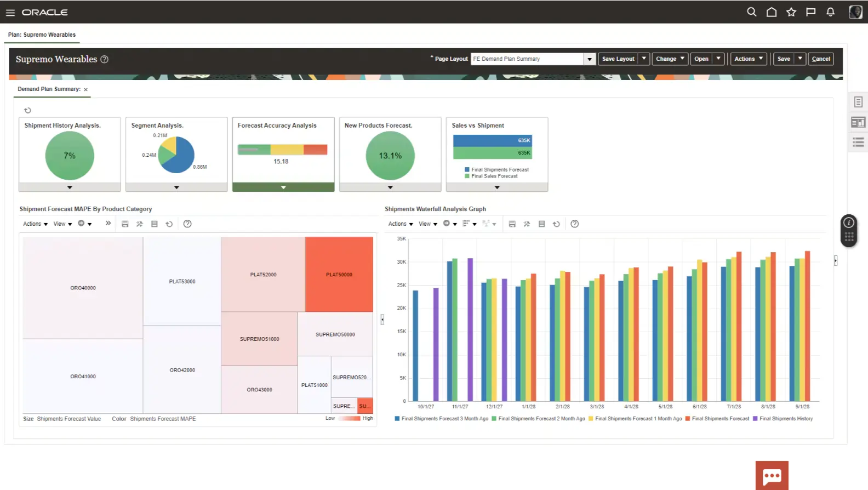
Task: Expand the Shipment History Analysis tile
Action: click(x=70, y=187)
